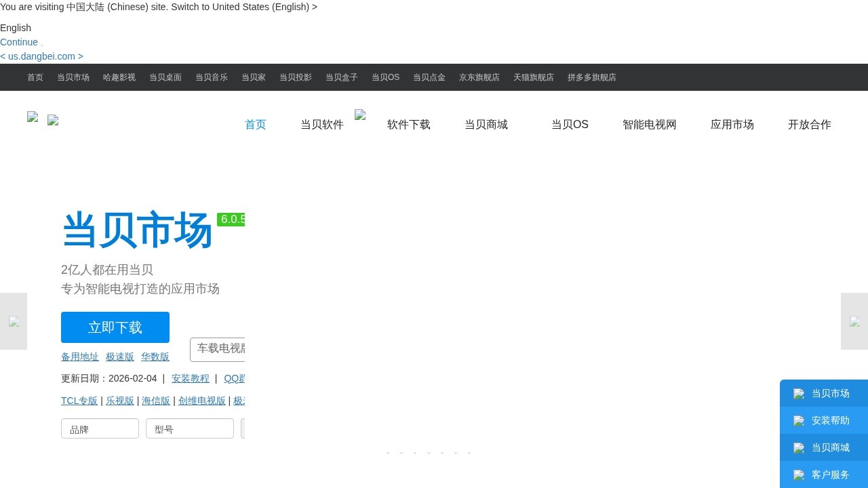The image size is (868, 488).
Task: Click the 客户服务 icon in floating sidebar
Action: click(799, 475)
